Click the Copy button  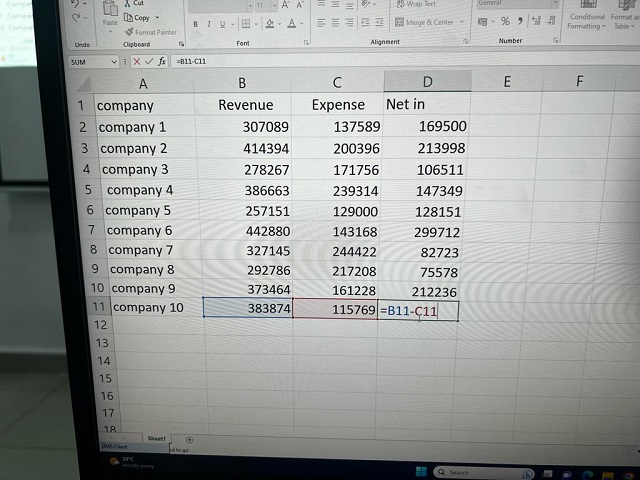[137, 18]
